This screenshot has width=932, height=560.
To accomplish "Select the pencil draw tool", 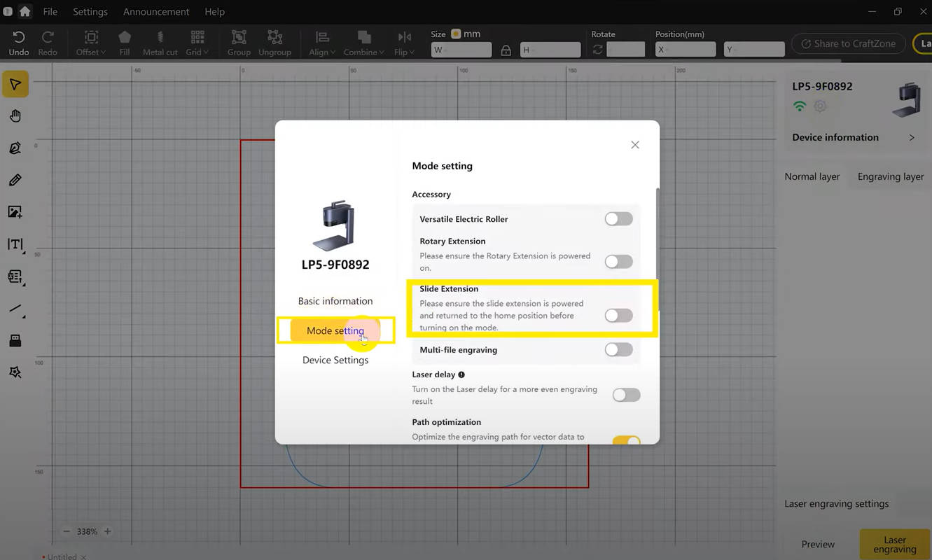I will coord(15,181).
